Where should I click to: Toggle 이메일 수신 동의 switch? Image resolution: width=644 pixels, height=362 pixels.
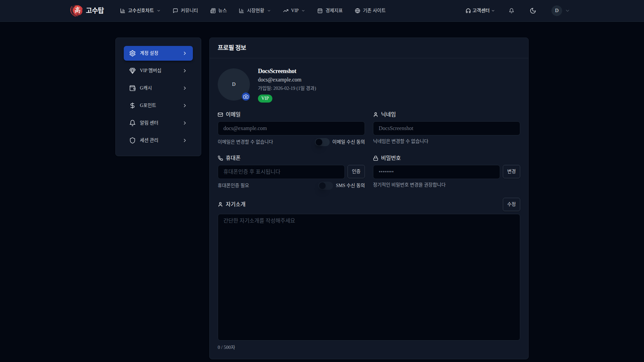tap(322, 142)
